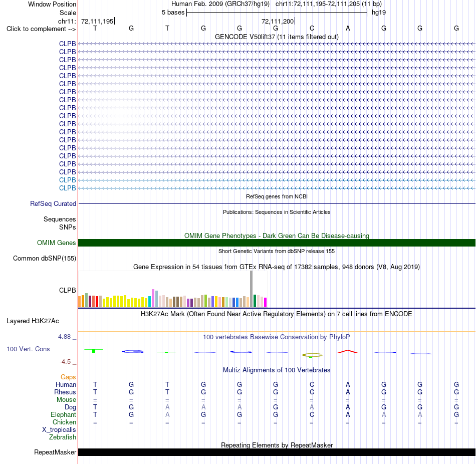Click the 72,111,200 coordinate on the ruler
Image resolution: width=476 pixels, height=464 pixels.
(278, 21)
